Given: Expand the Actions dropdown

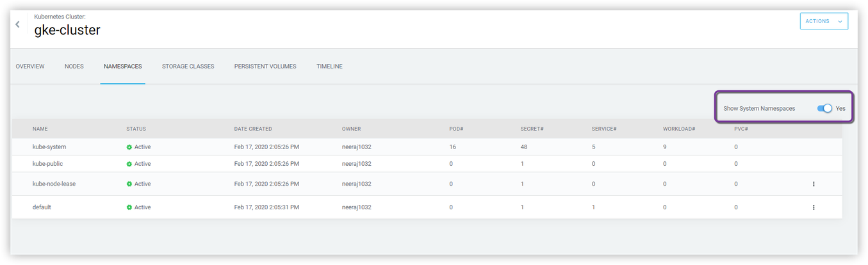Looking at the screenshot, I should [823, 21].
